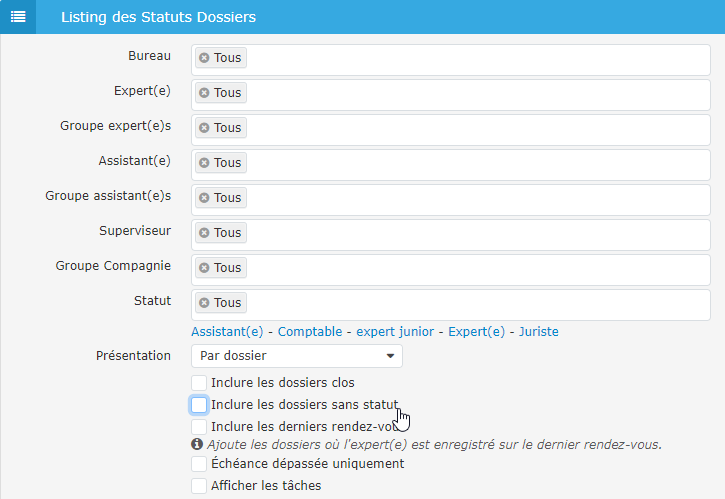Click the 'expert junior' quick filter link
The height and width of the screenshot is (499, 725).
coord(394,332)
